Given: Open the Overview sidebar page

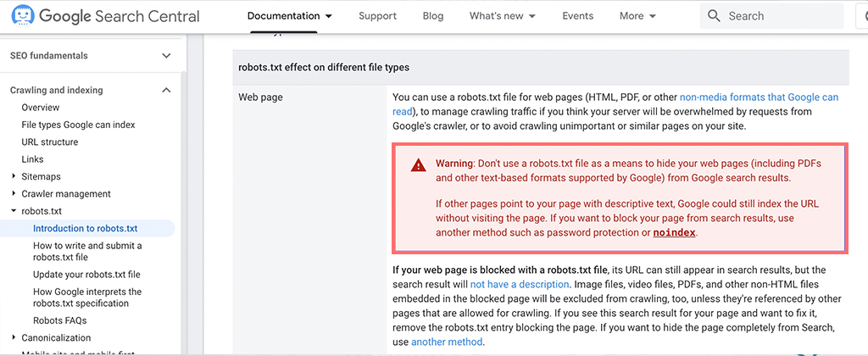Looking at the screenshot, I should coord(41,108).
